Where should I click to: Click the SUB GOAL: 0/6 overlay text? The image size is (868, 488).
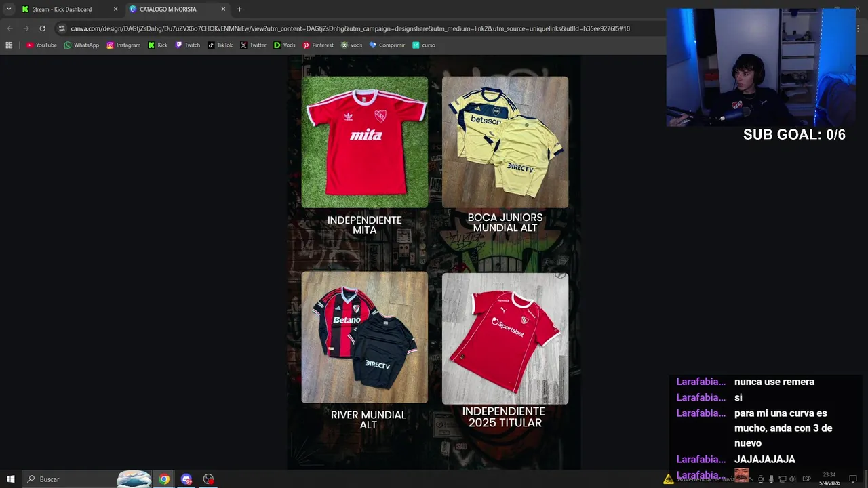pyautogui.click(x=794, y=135)
